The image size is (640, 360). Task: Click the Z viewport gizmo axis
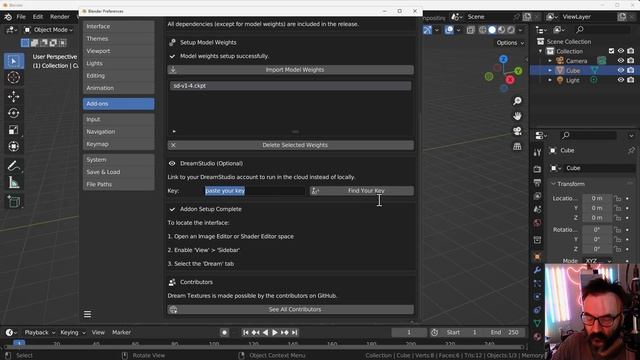click(503, 60)
